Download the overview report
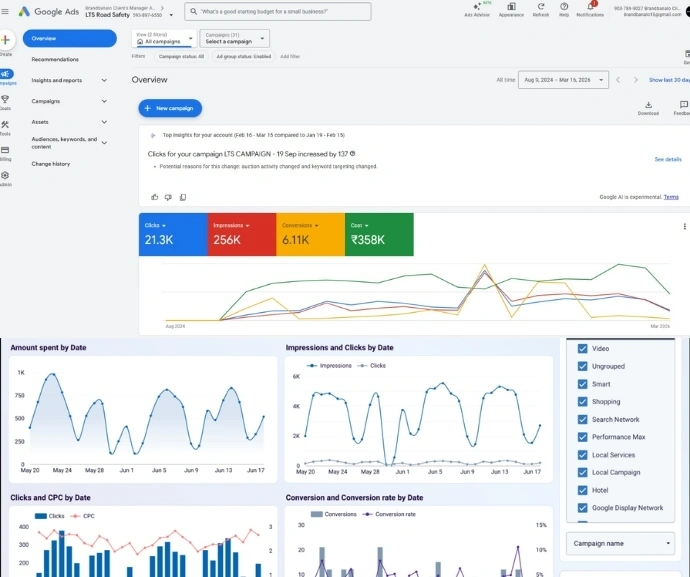 pos(648,107)
